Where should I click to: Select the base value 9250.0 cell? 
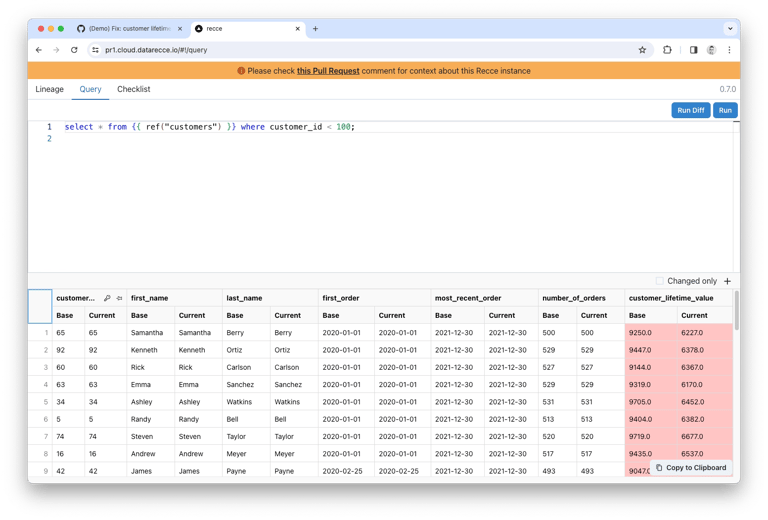point(651,332)
